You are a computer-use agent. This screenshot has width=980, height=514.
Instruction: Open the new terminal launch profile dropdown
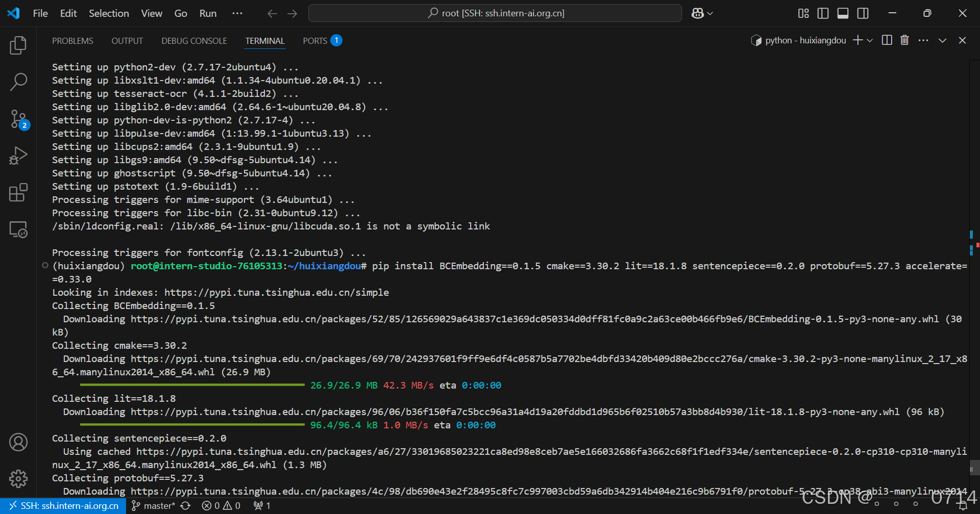(870, 40)
